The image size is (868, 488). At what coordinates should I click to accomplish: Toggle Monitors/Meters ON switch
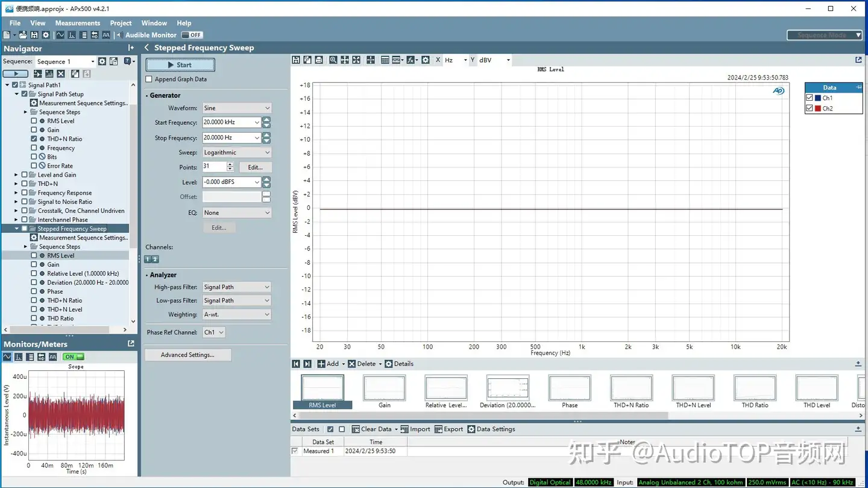pyautogui.click(x=74, y=357)
